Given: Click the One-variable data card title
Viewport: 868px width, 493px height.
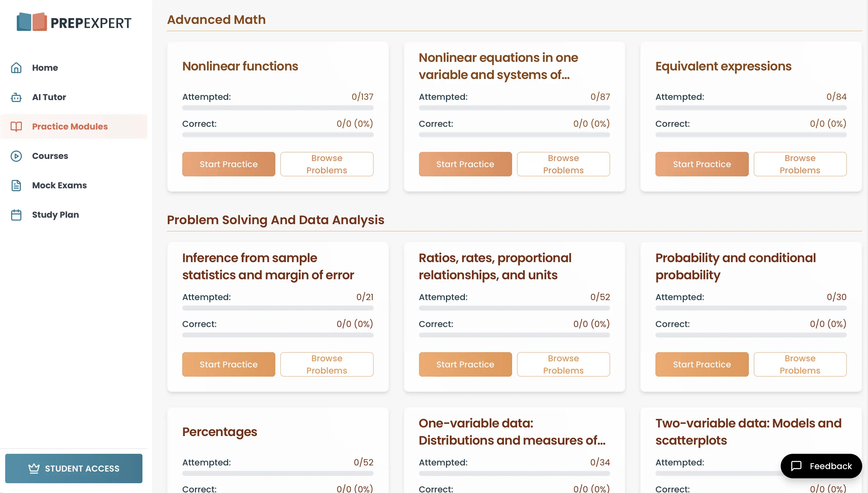Looking at the screenshot, I should point(512,432).
